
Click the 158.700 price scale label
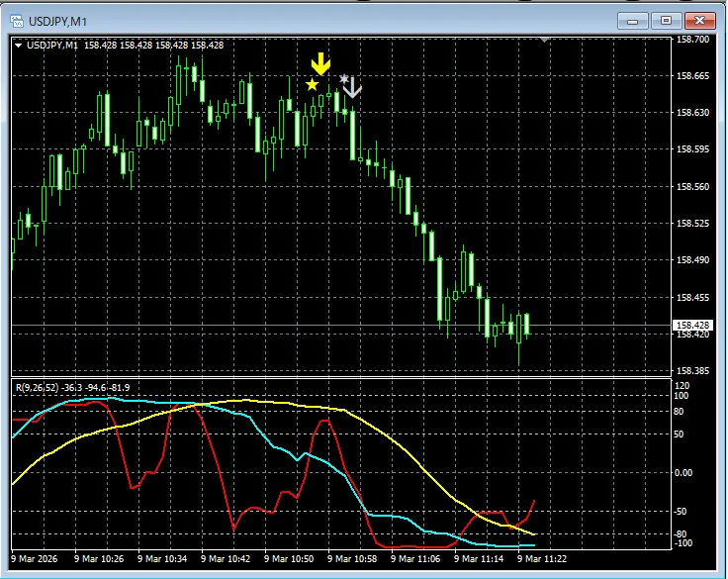coord(691,41)
